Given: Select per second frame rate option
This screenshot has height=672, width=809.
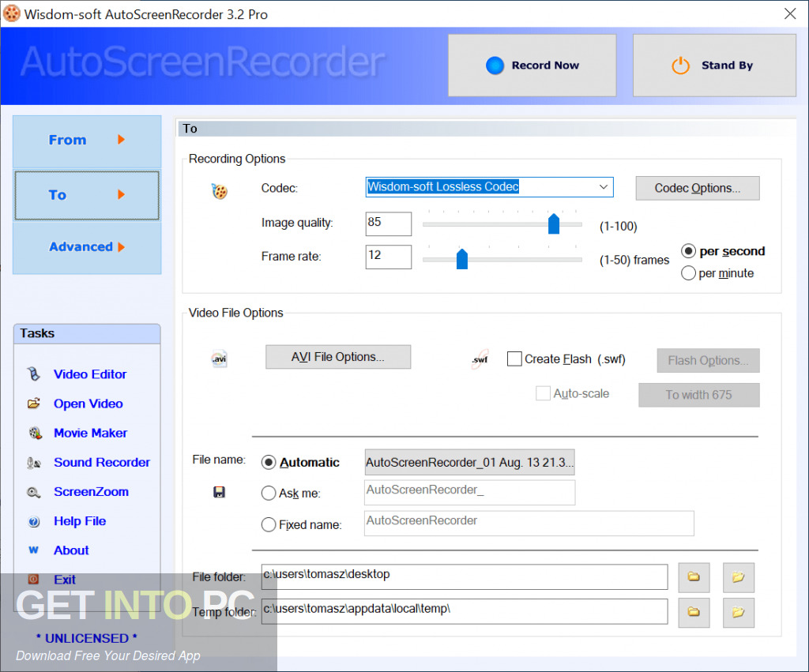Looking at the screenshot, I should [x=688, y=251].
